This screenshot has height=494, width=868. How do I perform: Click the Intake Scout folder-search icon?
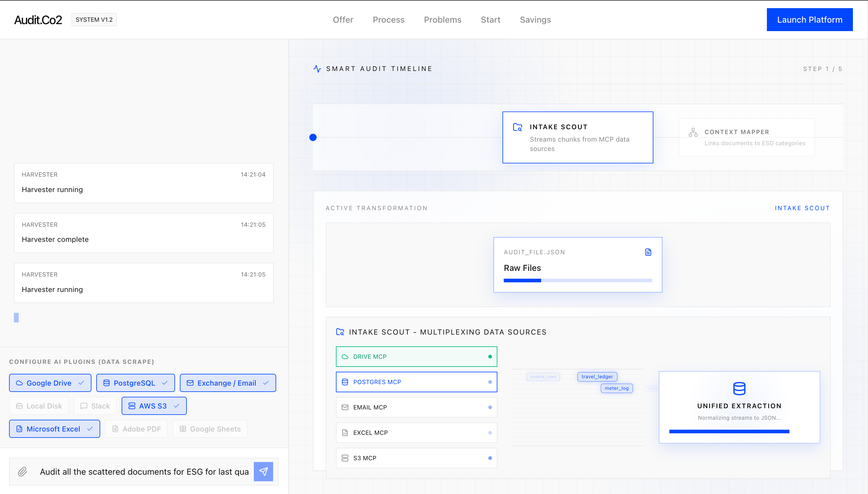517,127
